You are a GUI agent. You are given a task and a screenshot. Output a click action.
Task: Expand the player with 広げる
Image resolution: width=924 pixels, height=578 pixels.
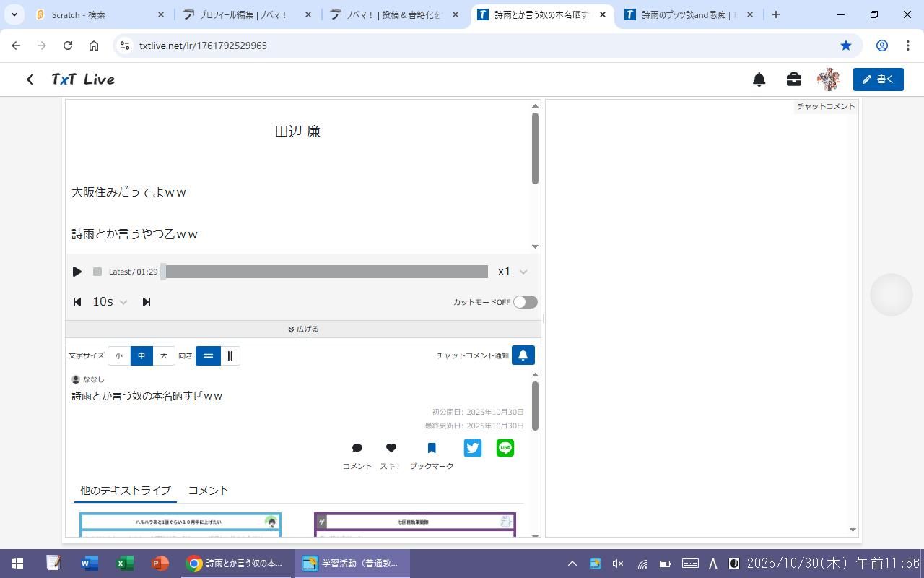[303, 329]
